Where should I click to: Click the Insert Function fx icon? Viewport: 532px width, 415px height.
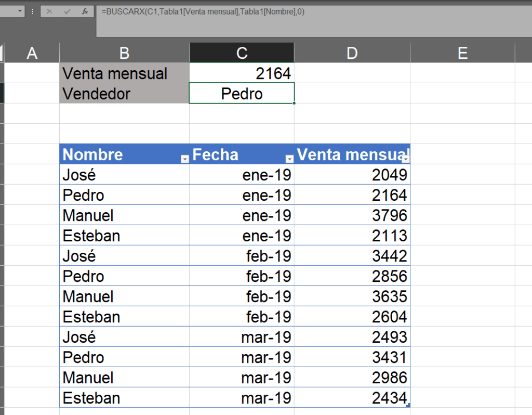tap(85, 11)
